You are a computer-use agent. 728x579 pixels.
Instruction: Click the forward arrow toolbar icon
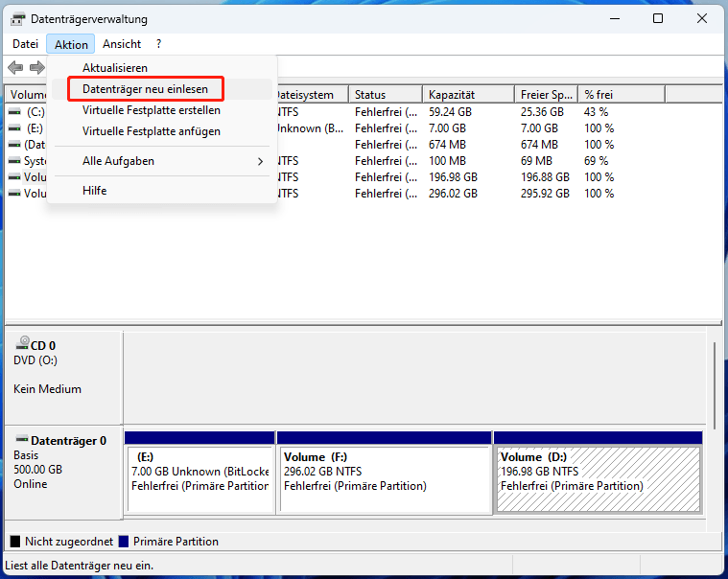tap(36, 67)
